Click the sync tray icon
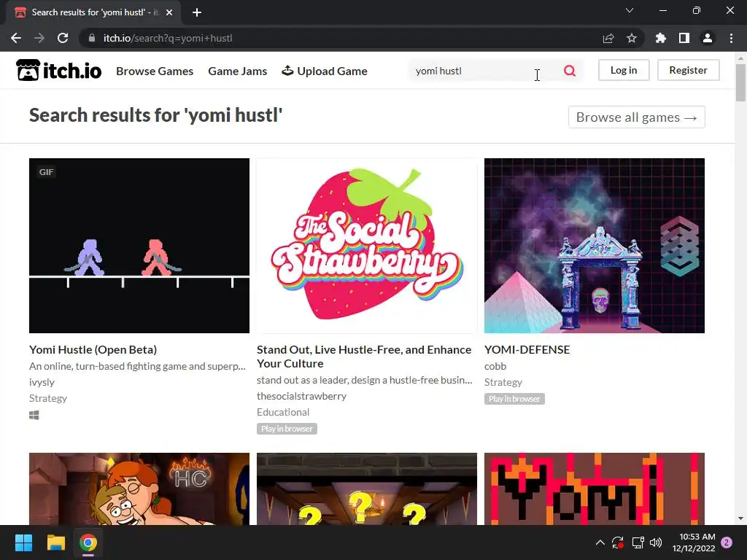Viewport: 747px width, 560px height. click(618, 542)
